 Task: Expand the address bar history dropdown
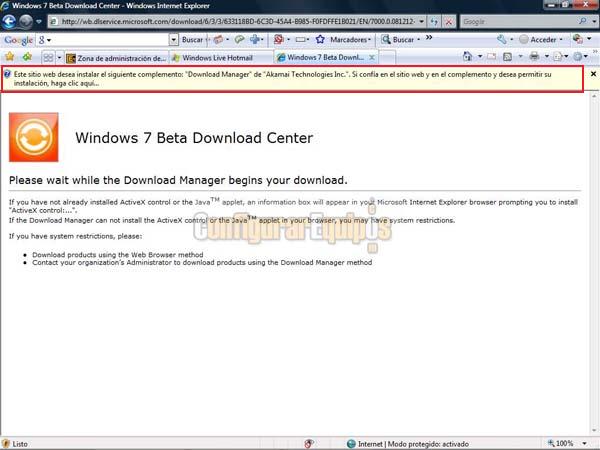(421, 21)
